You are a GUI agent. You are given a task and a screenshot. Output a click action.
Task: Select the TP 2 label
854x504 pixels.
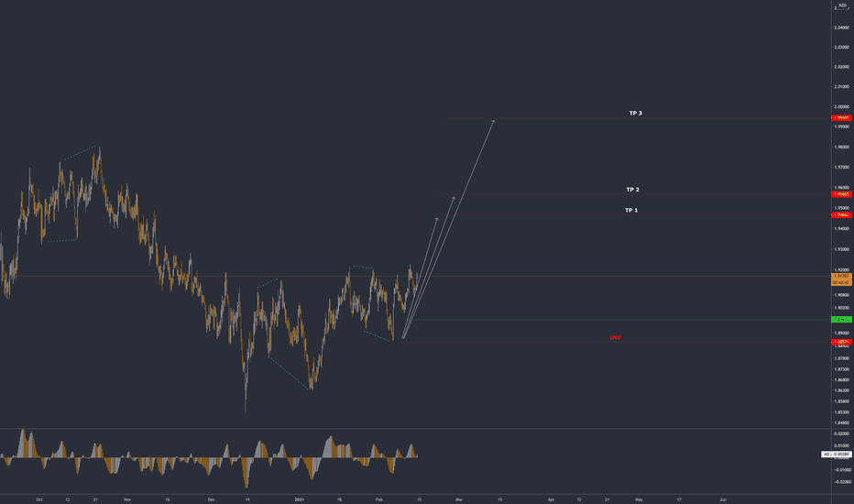[x=633, y=190]
